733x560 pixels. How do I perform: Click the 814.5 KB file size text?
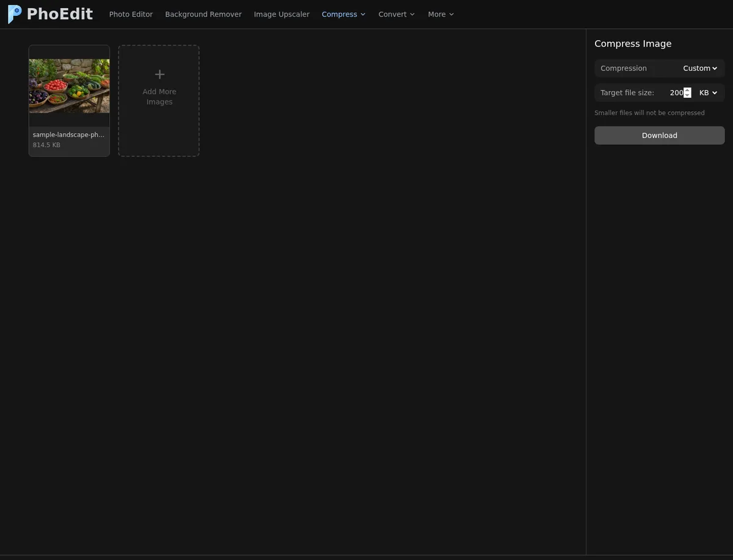(46, 145)
